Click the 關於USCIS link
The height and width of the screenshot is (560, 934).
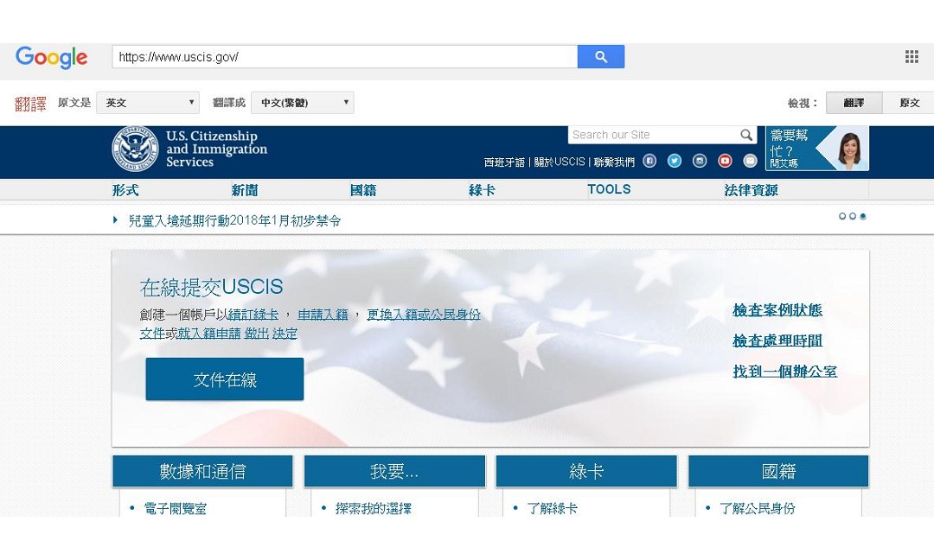pos(560,162)
